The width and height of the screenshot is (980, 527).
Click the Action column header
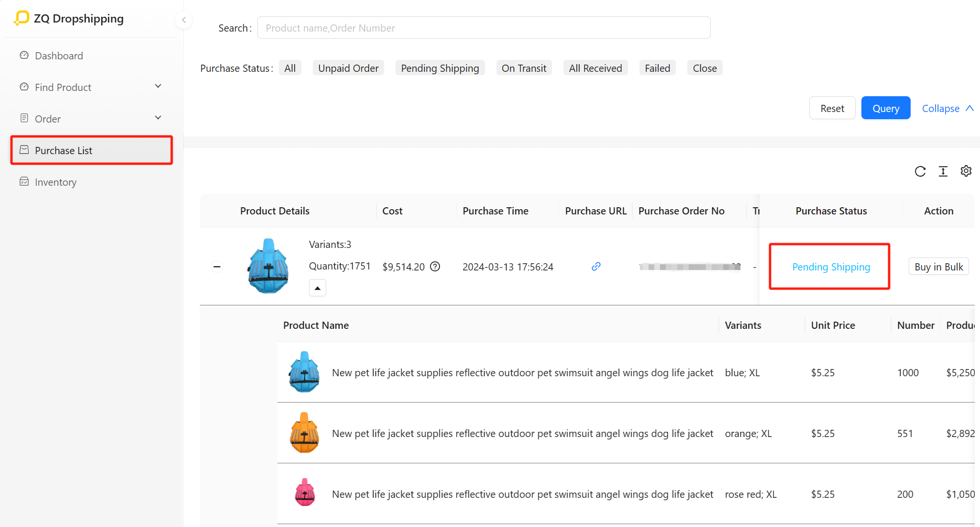(938, 211)
